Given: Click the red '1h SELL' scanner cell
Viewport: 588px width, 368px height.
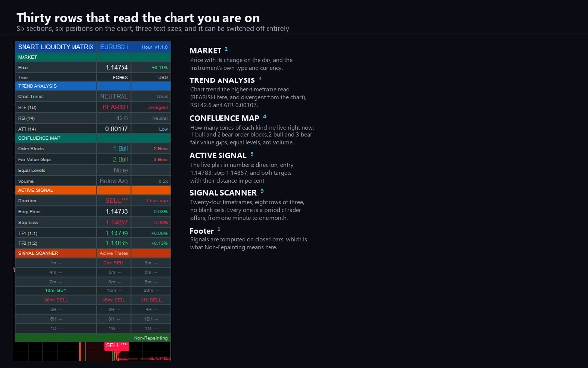Looking at the screenshot, I should tap(151, 300).
